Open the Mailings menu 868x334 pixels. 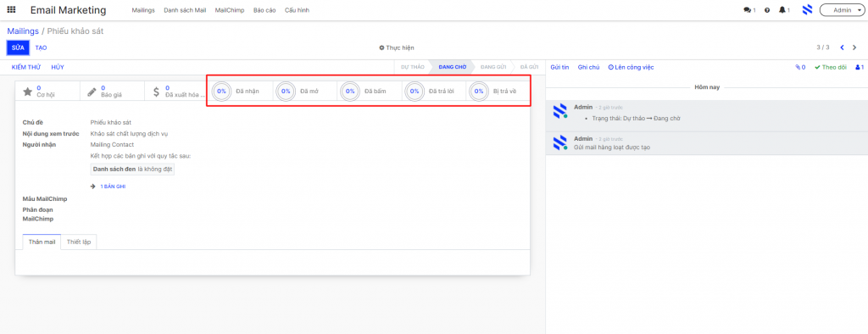(x=143, y=10)
